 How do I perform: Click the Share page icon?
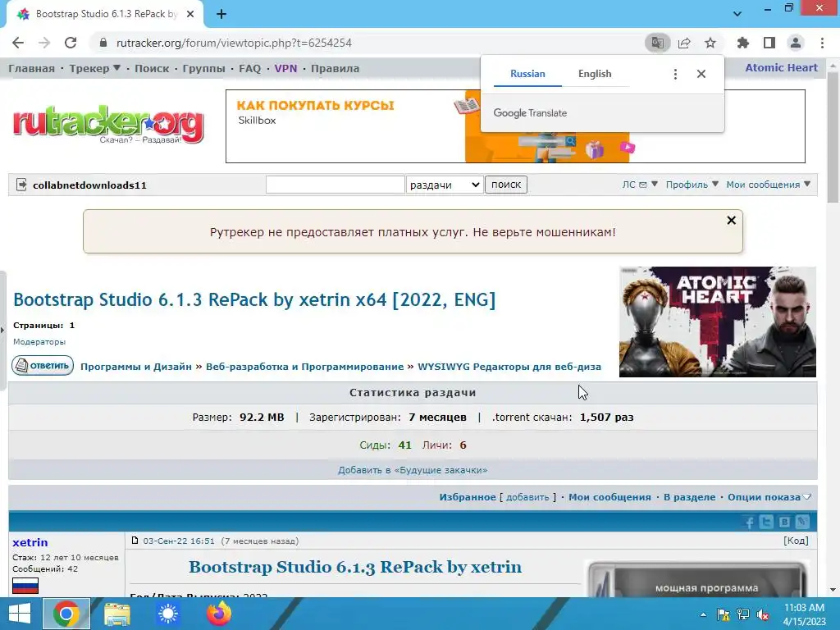click(x=684, y=43)
